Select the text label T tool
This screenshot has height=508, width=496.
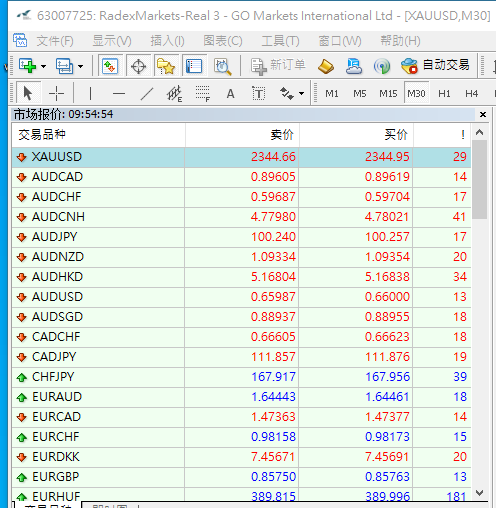(259, 93)
